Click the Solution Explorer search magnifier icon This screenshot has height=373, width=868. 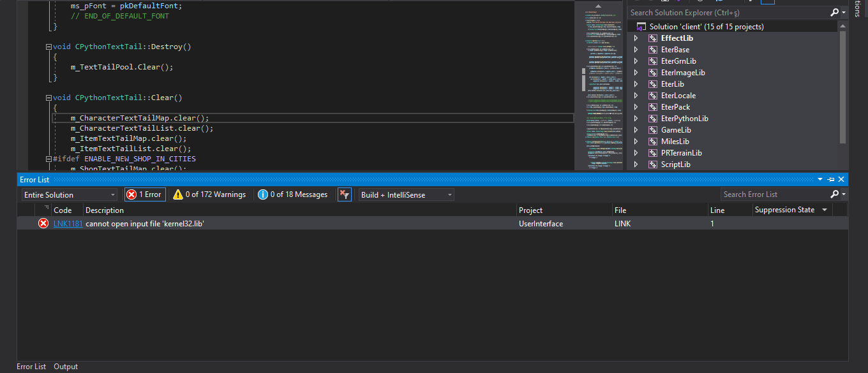[835, 13]
